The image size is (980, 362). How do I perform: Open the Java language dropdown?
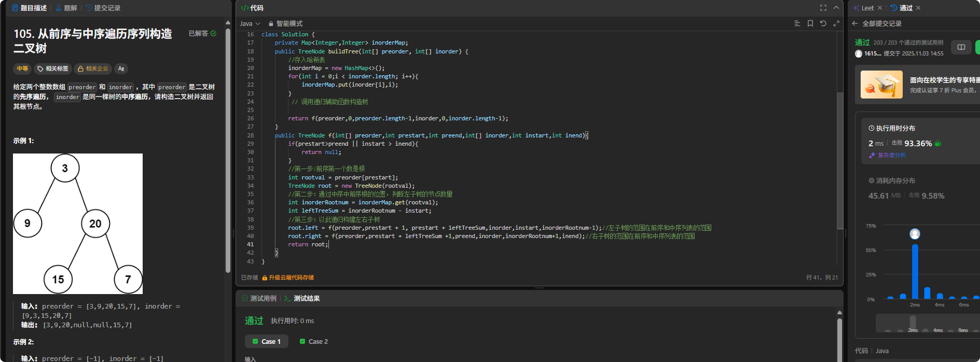pyautogui.click(x=250, y=23)
